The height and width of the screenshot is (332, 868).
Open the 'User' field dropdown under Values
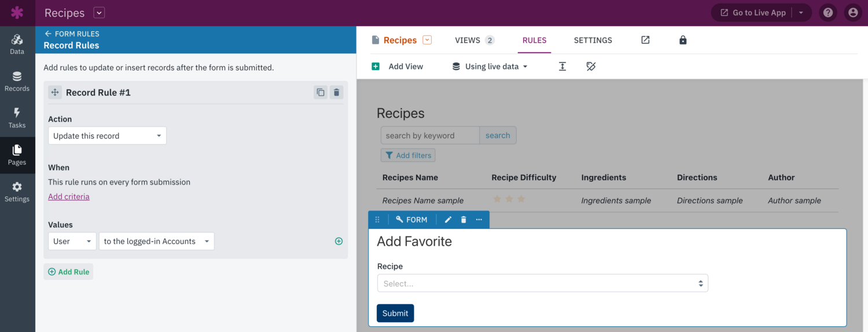[x=72, y=241]
